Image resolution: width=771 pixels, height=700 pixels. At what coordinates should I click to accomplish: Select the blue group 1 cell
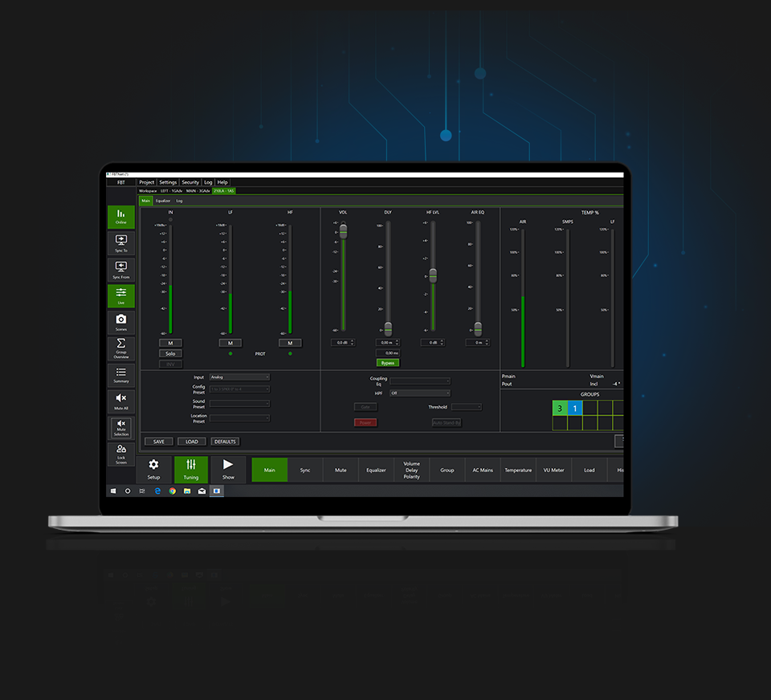click(574, 408)
